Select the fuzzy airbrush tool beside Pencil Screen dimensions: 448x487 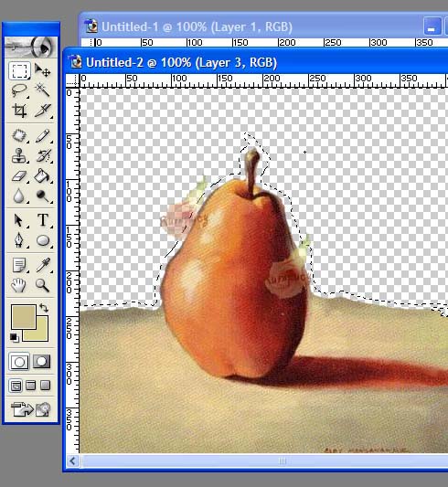(19, 136)
